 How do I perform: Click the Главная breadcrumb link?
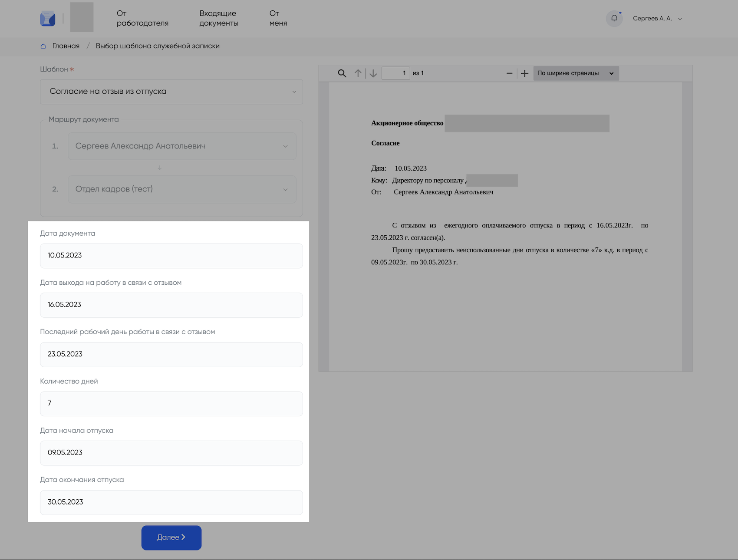tap(66, 46)
